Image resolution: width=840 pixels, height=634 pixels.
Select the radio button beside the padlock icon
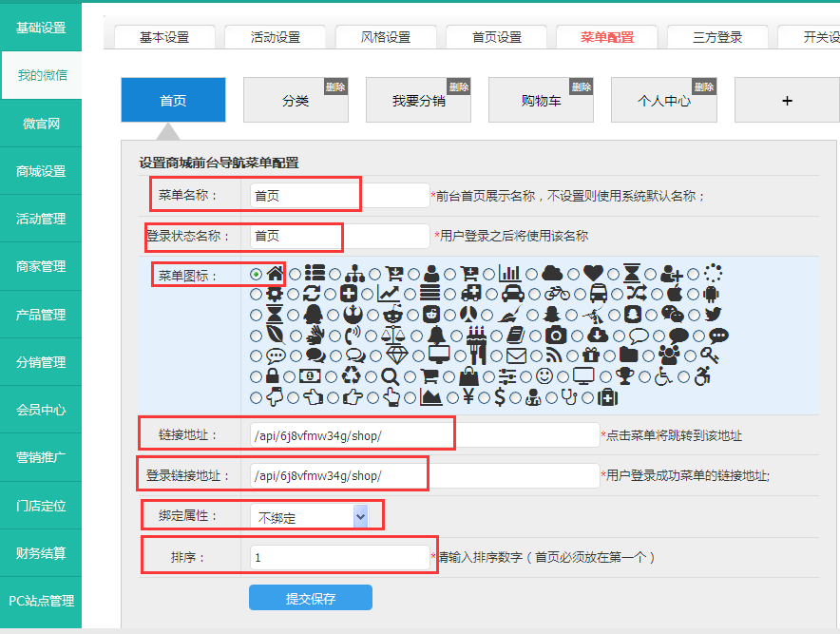tap(257, 376)
